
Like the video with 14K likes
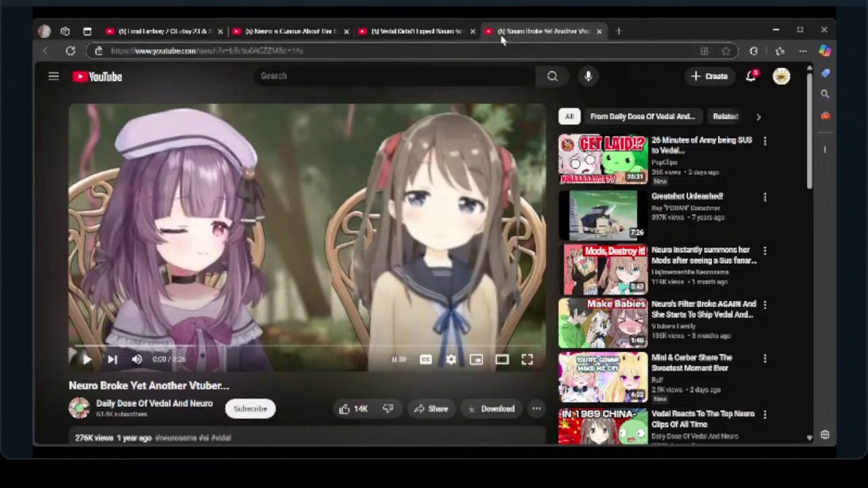click(353, 409)
